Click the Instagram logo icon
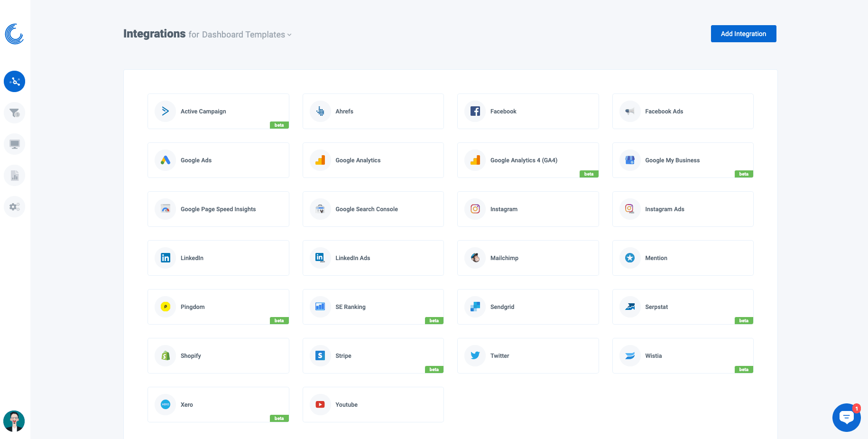Screen dimensions: 868x439 coord(475,209)
